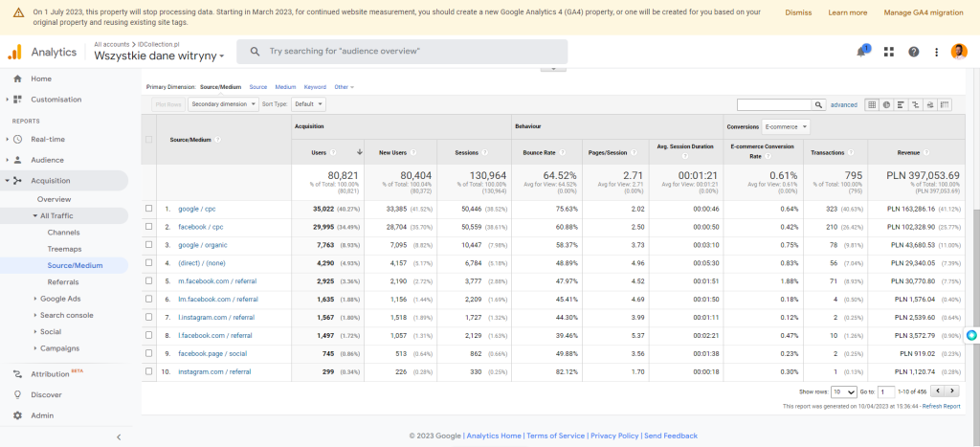Screen dimensions: 980x447
Task: Open the three-dot more options menu
Action: [936, 52]
